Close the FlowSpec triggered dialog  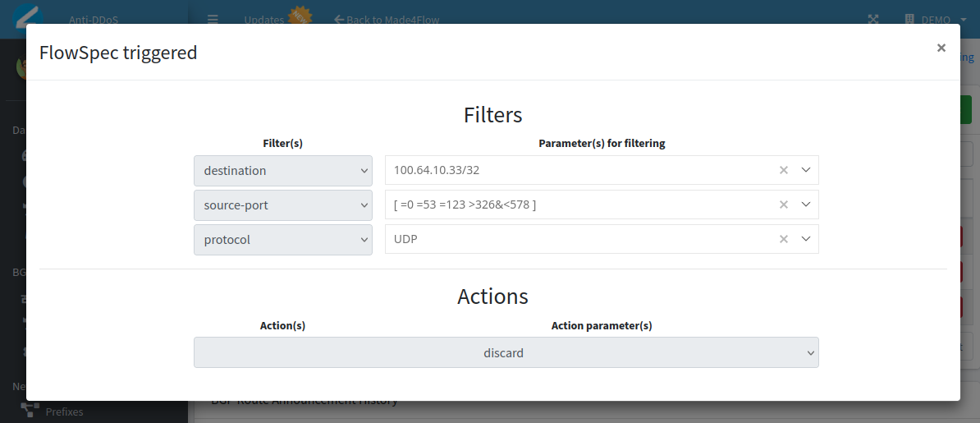941,48
